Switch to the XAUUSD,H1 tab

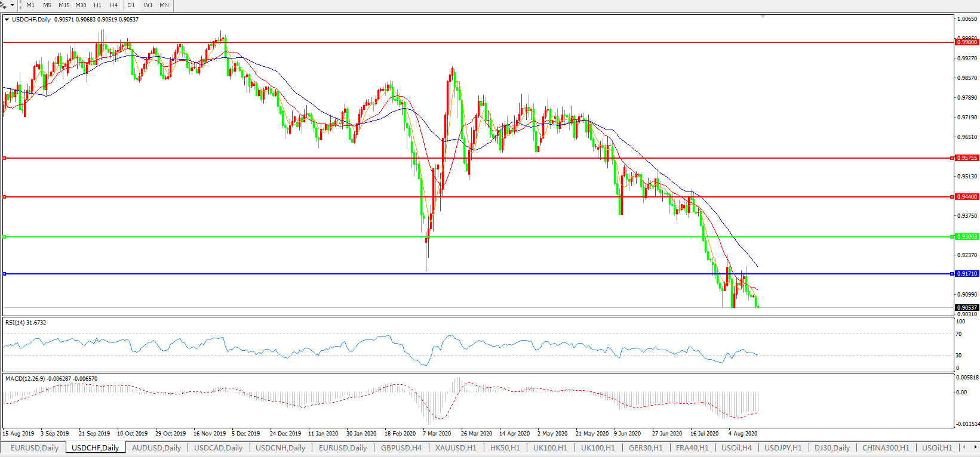coord(456,447)
